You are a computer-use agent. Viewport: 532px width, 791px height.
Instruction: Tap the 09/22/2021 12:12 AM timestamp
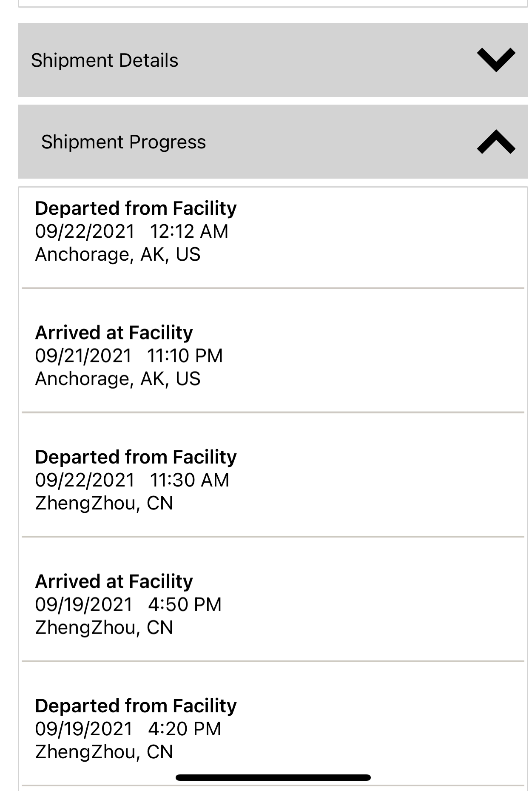pos(131,231)
